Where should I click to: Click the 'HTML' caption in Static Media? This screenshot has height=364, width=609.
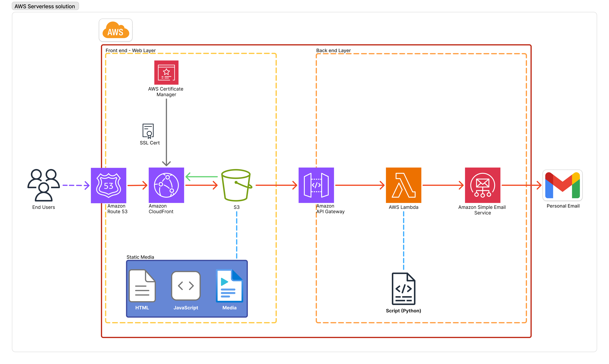point(142,308)
